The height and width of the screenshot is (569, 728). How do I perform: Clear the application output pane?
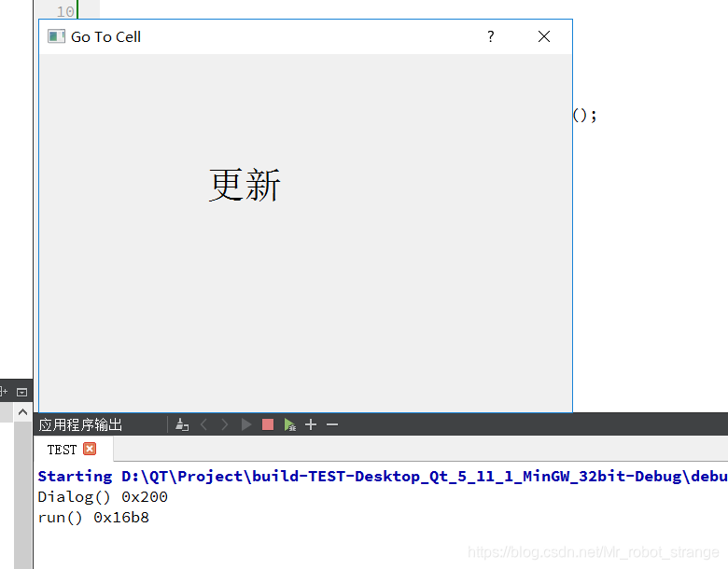tap(182, 424)
